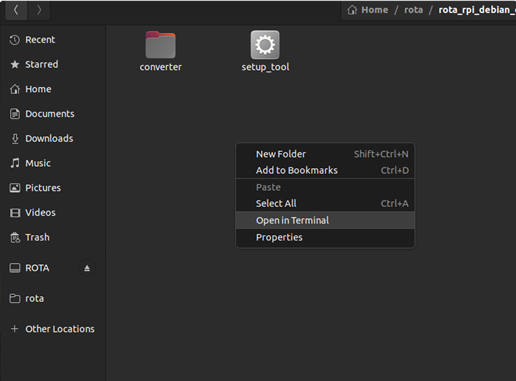Click the ROTA drive label

37,268
